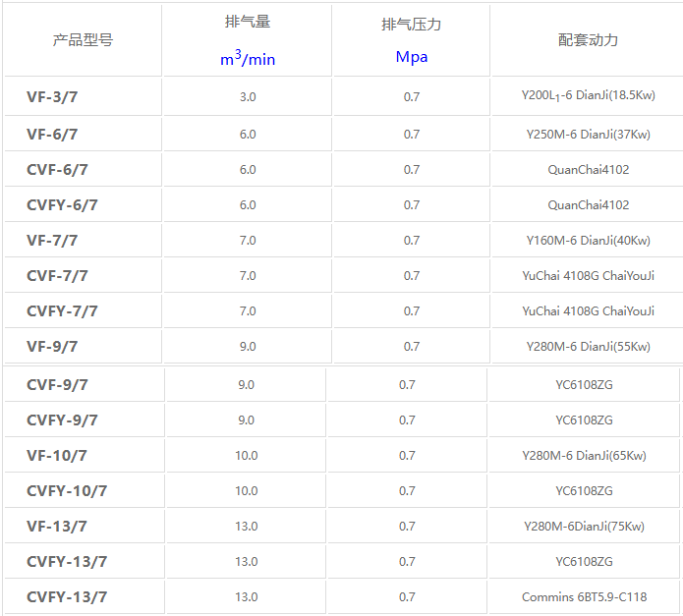Screen dimensions: 683x616
Task: Click the VF-13/7 model label
Action: tap(57, 526)
